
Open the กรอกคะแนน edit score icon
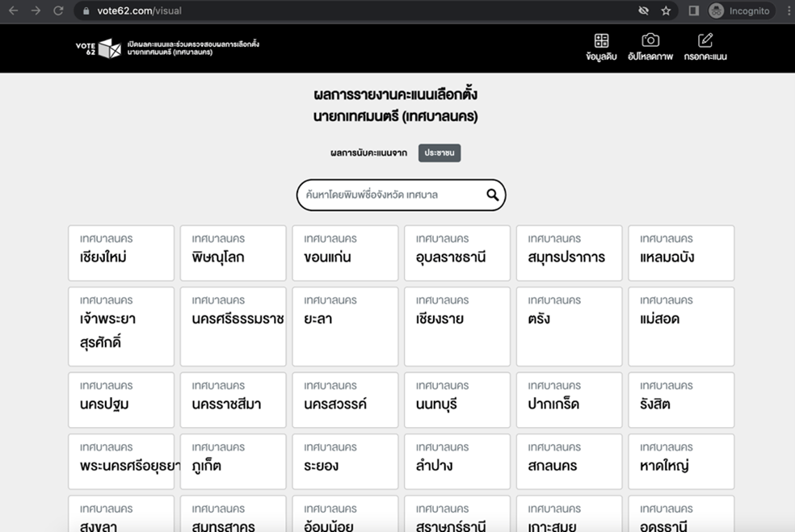point(705,41)
